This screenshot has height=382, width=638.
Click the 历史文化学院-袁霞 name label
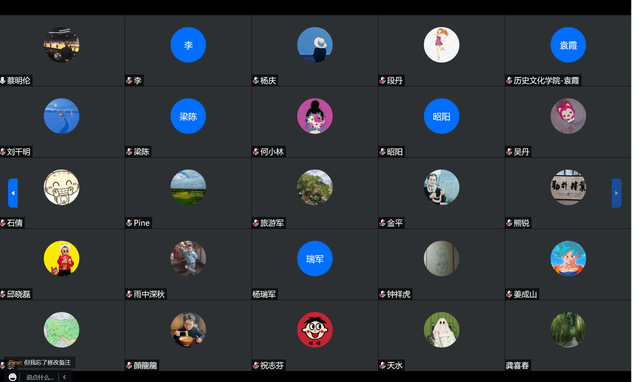[546, 81]
